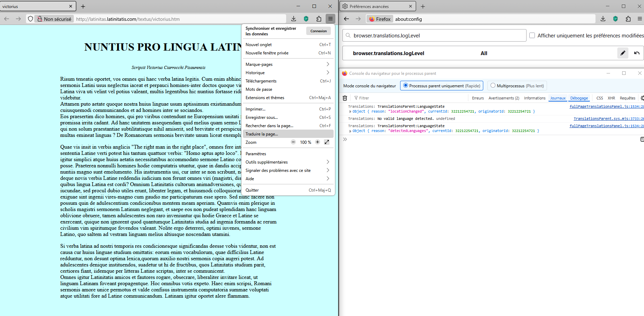Toggle full screen icon next to zoom
Image resolution: width=644 pixels, height=316 pixels.
327,142
